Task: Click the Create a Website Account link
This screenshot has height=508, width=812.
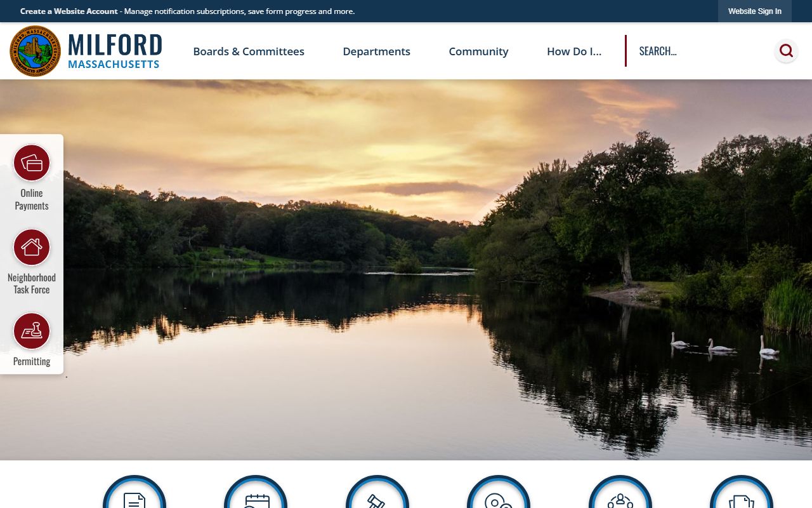Action: [x=69, y=11]
